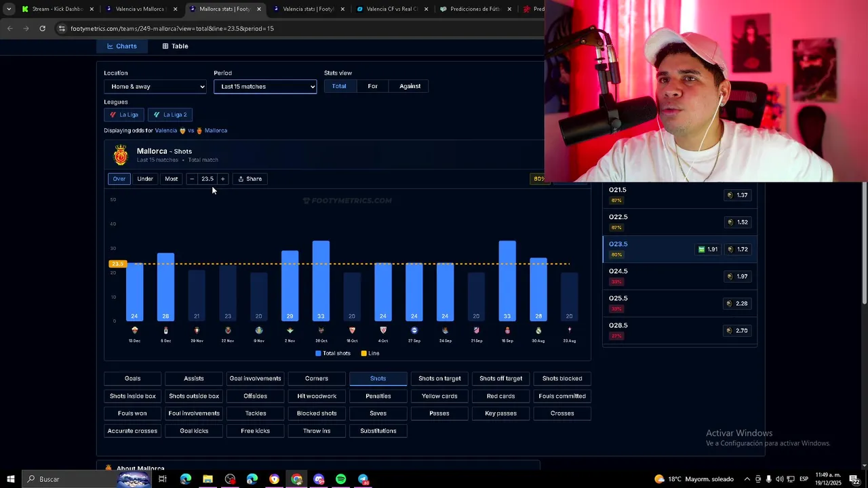
Task: Share the chart with the Share button
Action: [x=250, y=179]
